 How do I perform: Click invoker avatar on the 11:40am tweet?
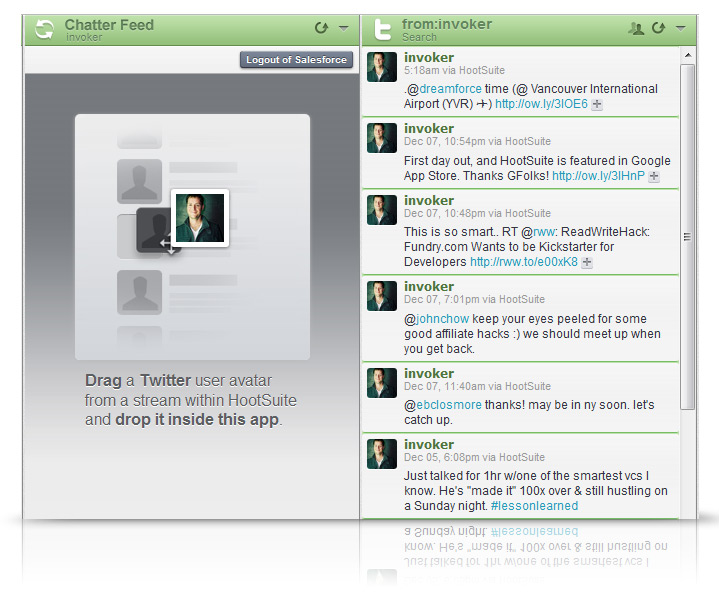click(x=382, y=383)
